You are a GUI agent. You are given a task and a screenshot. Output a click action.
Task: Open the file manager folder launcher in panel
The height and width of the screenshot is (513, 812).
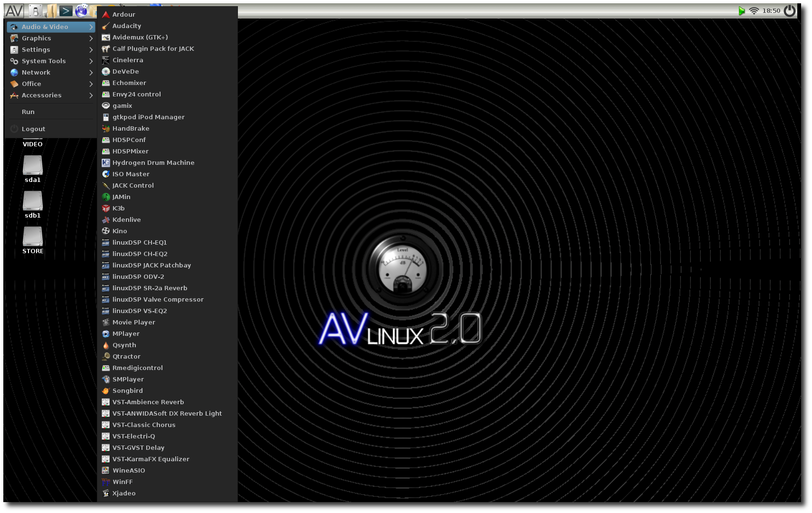tap(51, 11)
